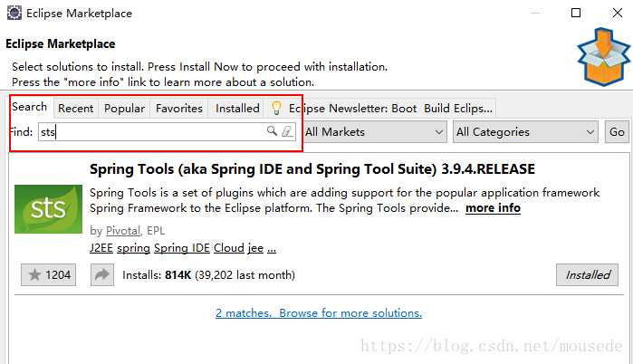Open the Popular tab

tap(124, 108)
